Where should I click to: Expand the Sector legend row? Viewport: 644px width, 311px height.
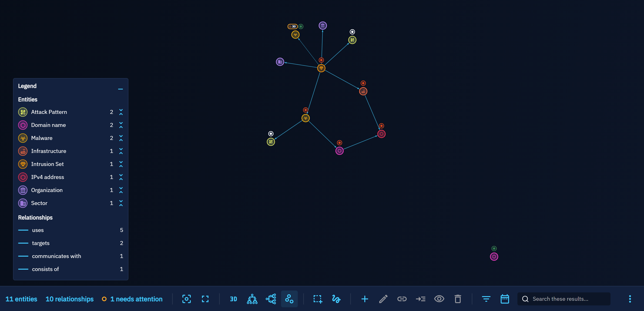pyautogui.click(x=121, y=203)
